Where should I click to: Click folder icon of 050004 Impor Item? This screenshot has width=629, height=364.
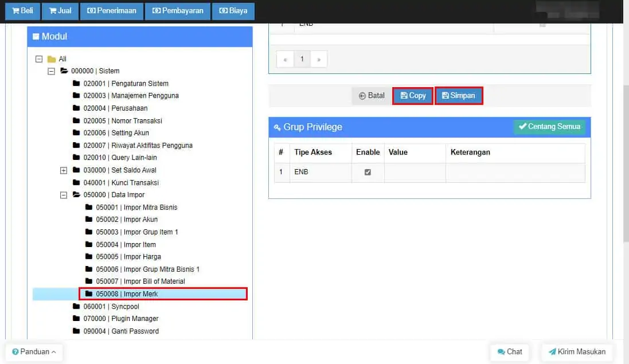pyautogui.click(x=89, y=244)
